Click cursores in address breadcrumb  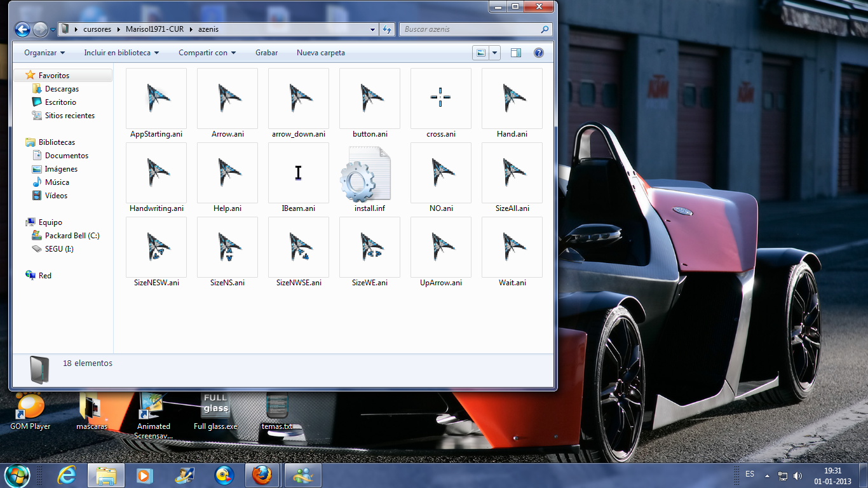coord(97,29)
